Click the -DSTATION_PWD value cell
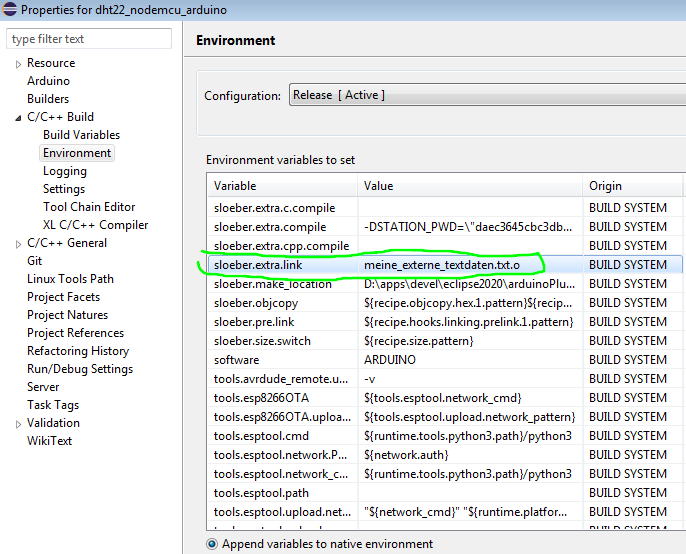 [470, 227]
